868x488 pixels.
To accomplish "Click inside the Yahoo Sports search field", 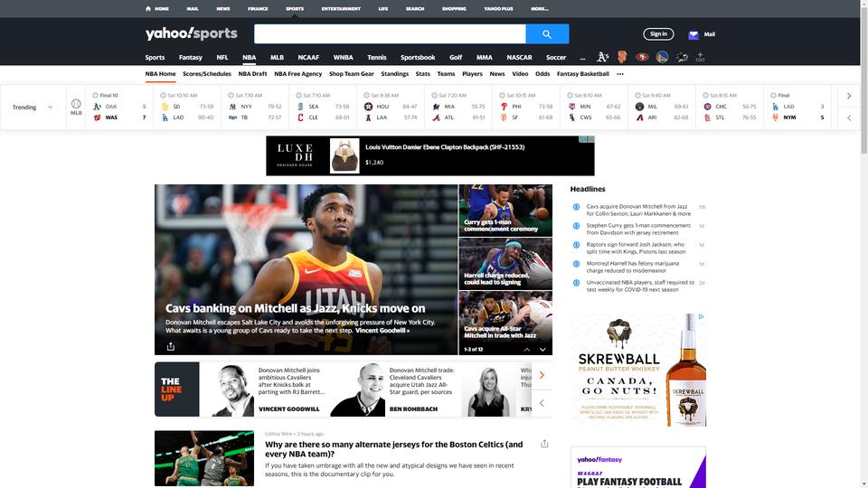I will tap(390, 33).
